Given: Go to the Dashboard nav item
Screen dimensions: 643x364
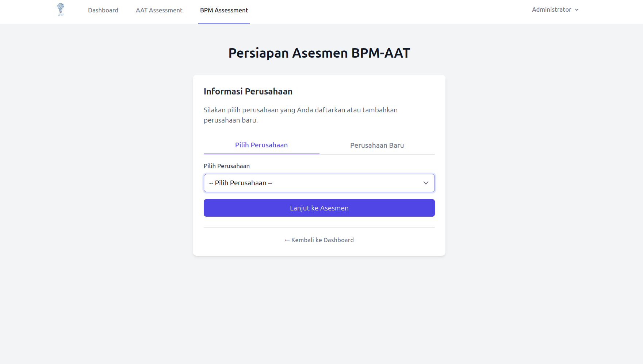Looking at the screenshot, I should pos(103,10).
